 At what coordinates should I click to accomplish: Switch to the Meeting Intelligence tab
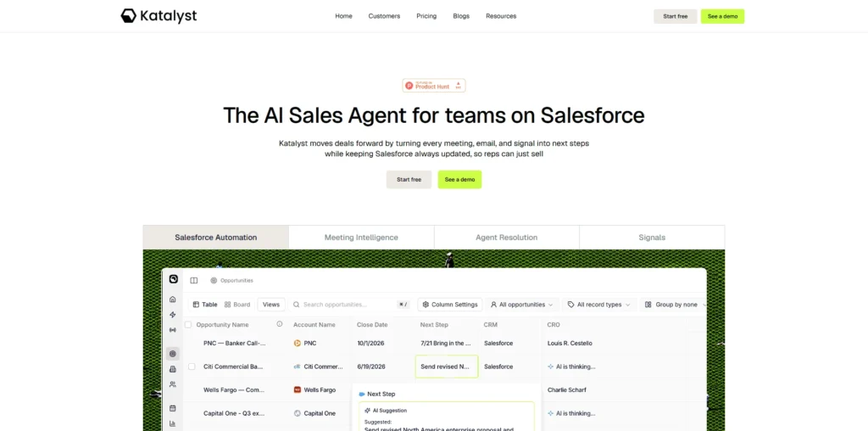point(361,237)
